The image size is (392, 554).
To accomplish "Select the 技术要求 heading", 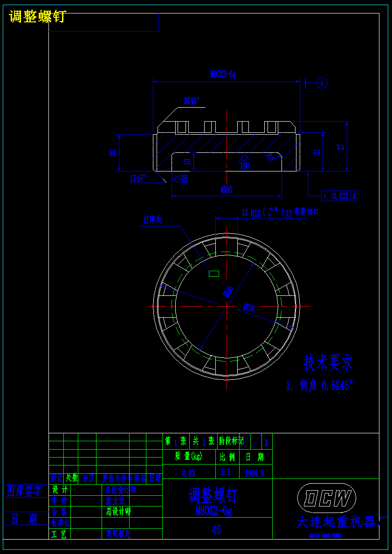I will coord(329,363).
